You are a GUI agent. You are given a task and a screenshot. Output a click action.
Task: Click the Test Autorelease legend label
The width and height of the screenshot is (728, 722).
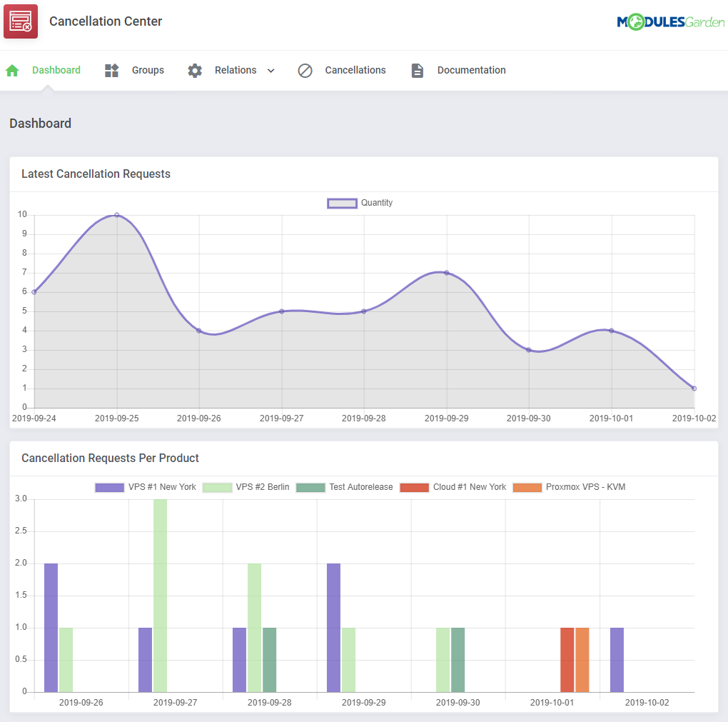click(x=361, y=487)
